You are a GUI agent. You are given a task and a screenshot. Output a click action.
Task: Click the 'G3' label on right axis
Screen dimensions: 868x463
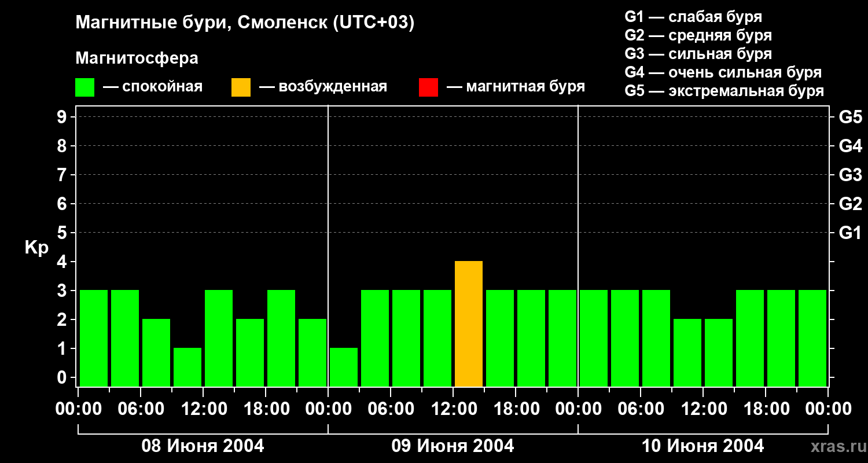coord(851,175)
